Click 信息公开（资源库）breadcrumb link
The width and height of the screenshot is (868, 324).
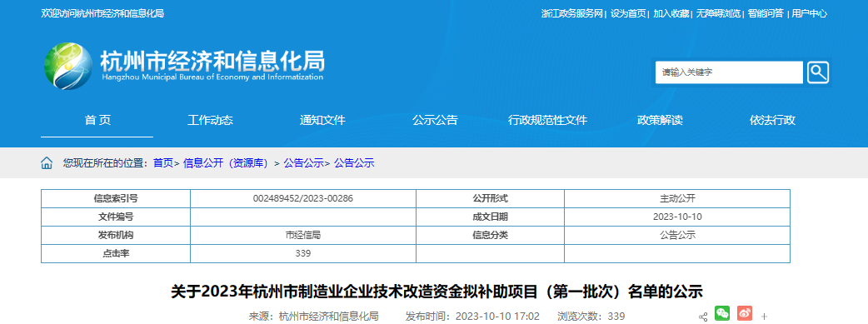click(x=226, y=162)
